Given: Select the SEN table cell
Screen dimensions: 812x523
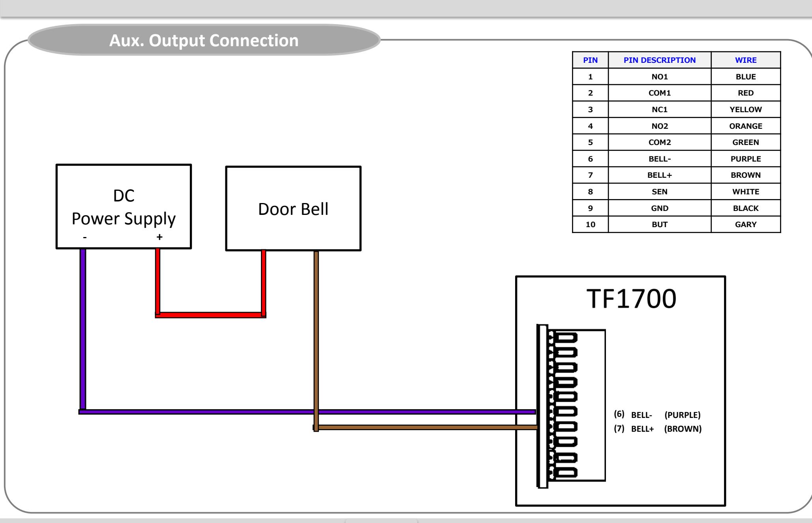Looking at the screenshot, I should 660,192.
